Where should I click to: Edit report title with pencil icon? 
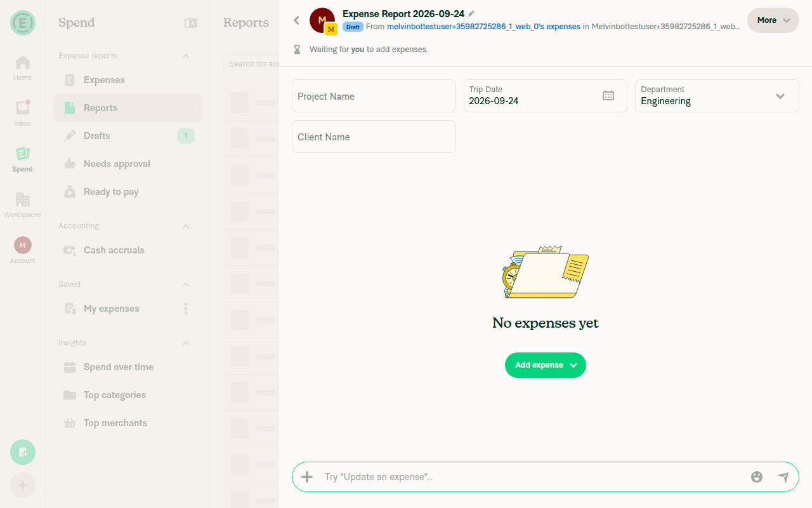(x=471, y=14)
